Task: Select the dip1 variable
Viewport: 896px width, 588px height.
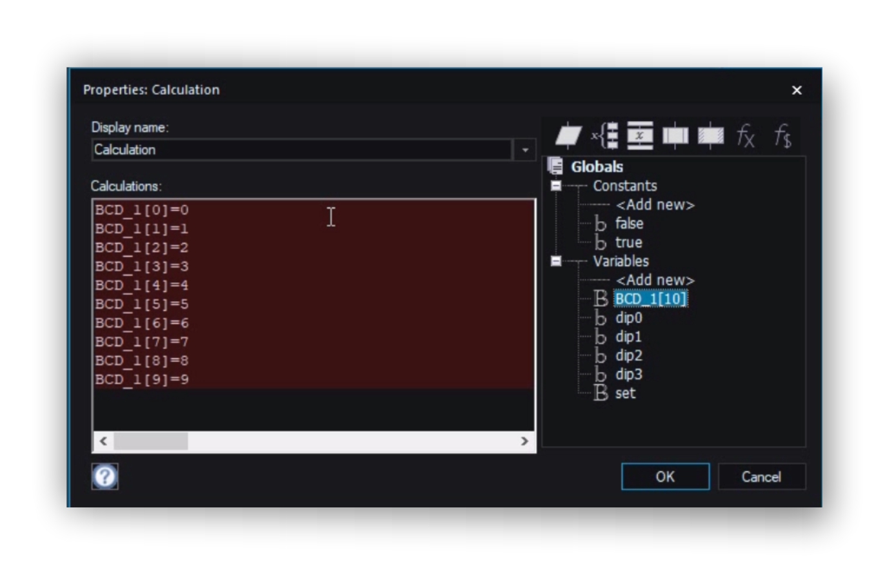Action: pyautogui.click(x=628, y=337)
